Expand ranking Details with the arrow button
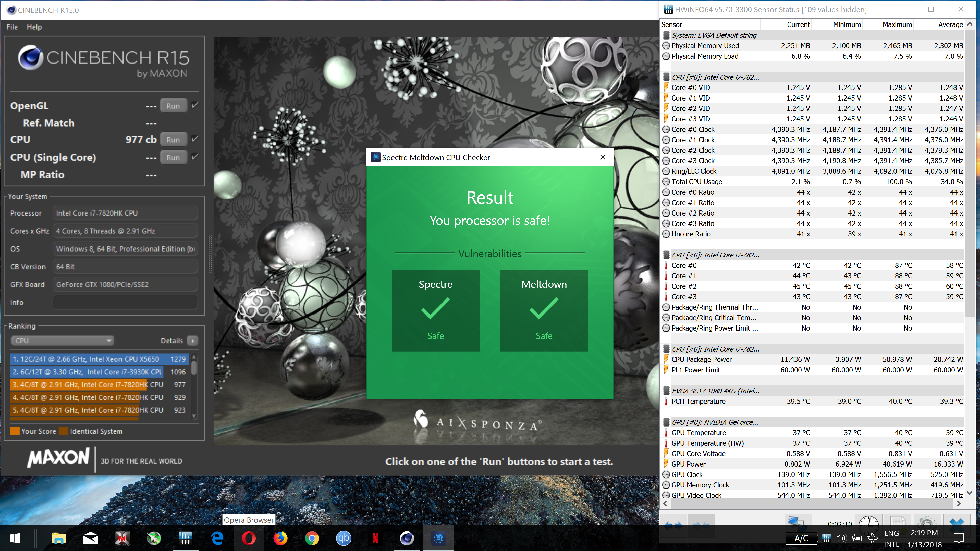 coord(193,341)
